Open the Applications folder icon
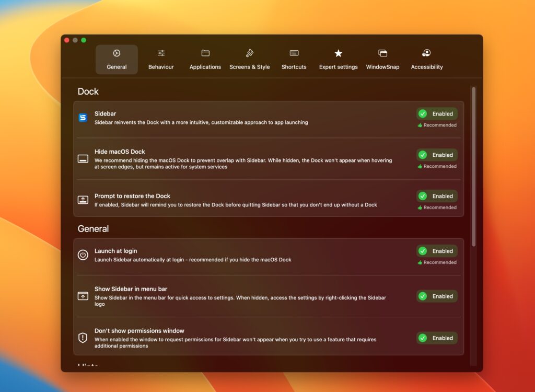This screenshot has width=535, height=392. (205, 53)
